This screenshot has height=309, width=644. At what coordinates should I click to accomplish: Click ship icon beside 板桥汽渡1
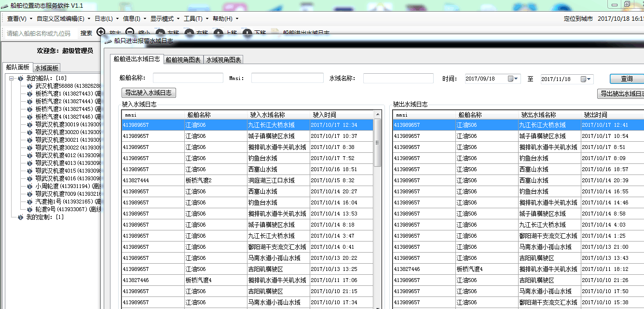[x=30, y=94]
